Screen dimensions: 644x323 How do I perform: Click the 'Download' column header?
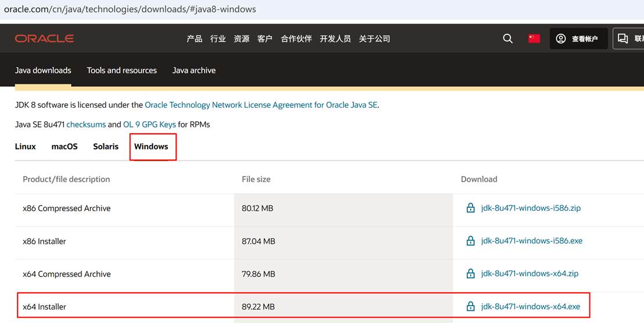(x=479, y=179)
